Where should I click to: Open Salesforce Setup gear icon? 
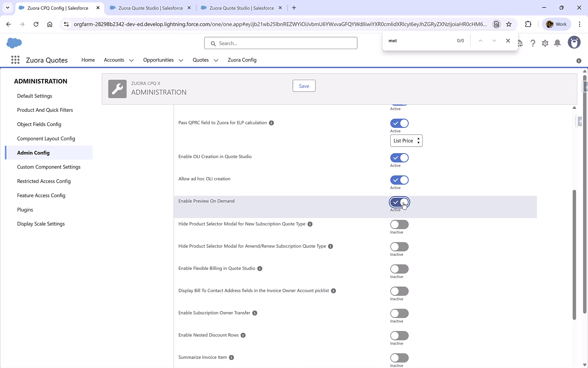(545, 43)
